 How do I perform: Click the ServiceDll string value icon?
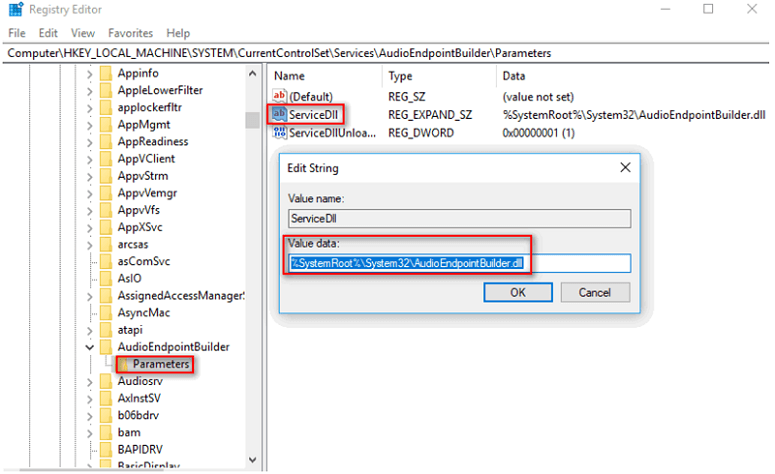tap(279, 114)
